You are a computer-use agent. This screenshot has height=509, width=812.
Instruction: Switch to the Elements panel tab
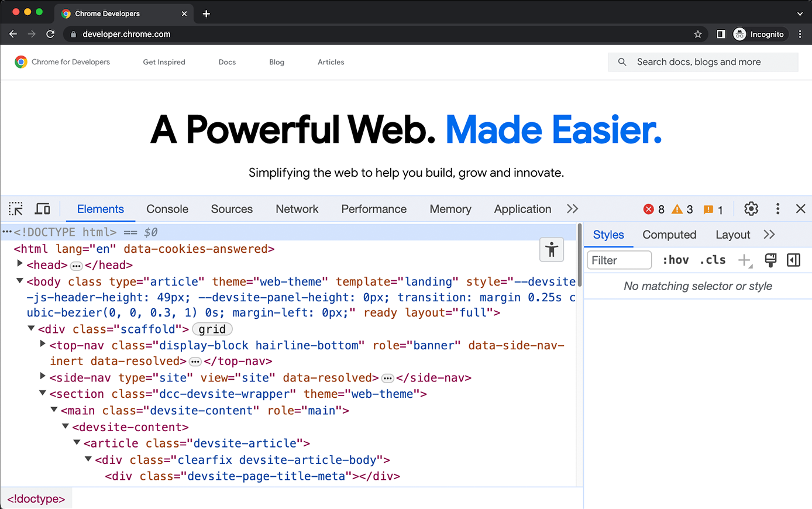pos(101,209)
